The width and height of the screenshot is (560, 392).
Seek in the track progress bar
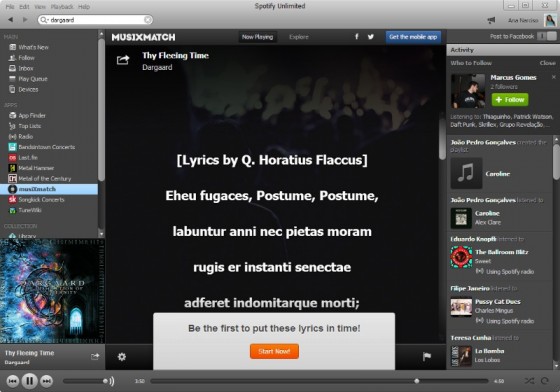[x=319, y=381]
